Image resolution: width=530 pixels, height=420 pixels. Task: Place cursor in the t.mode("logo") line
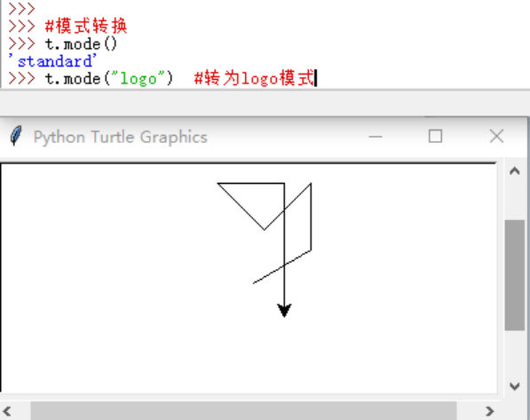pos(109,78)
